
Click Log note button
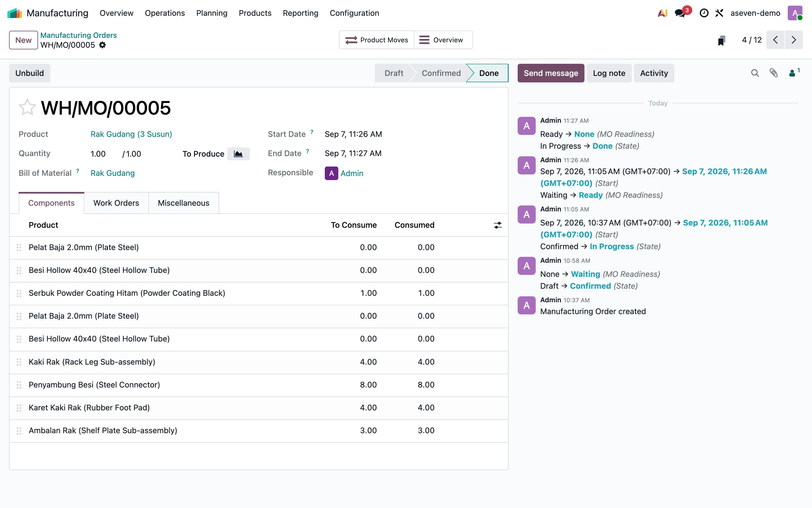coord(609,73)
